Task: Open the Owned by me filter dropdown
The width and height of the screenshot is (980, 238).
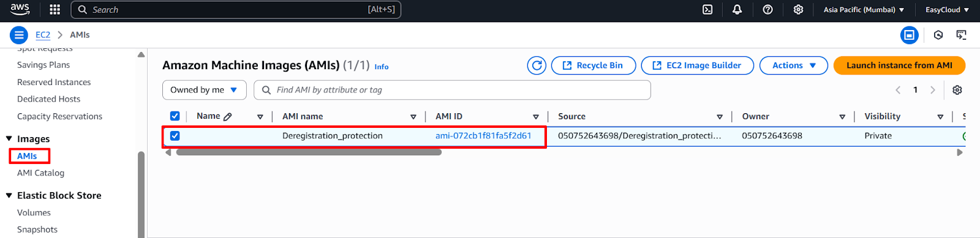Action: (x=204, y=90)
